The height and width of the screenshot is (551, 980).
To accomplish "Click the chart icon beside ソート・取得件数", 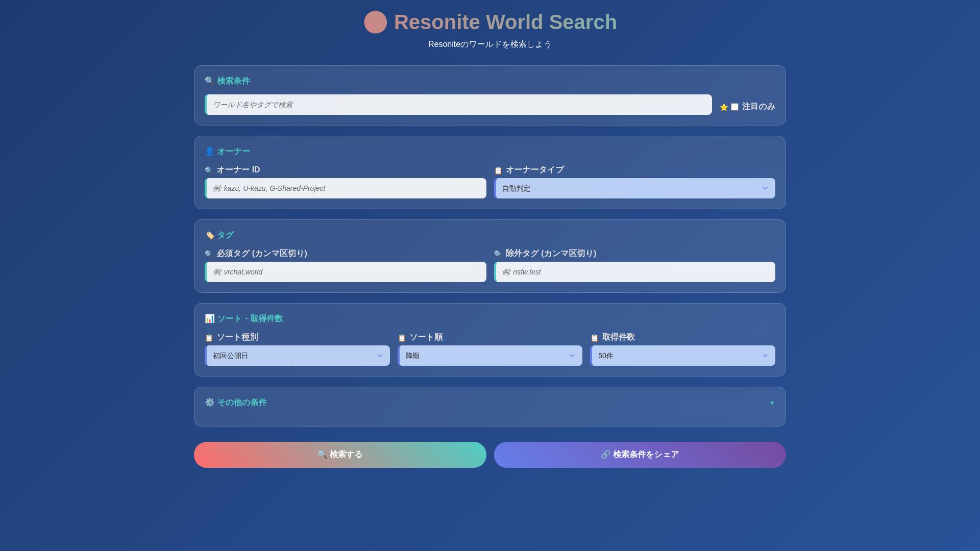I will (x=209, y=319).
